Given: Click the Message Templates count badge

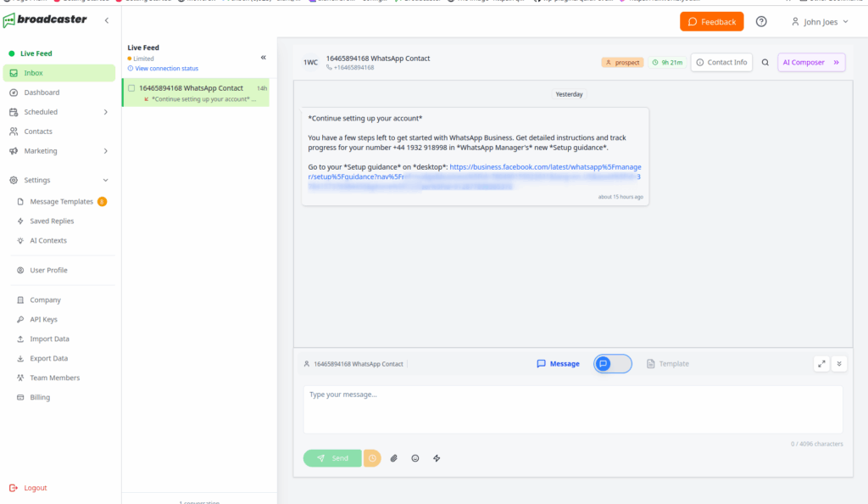Looking at the screenshot, I should [x=102, y=202].
